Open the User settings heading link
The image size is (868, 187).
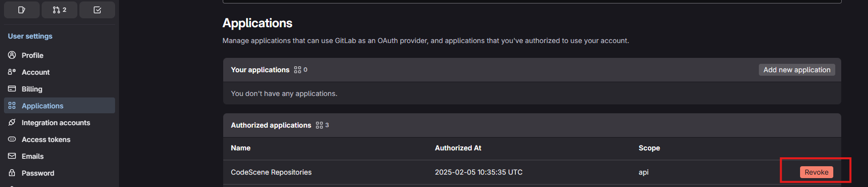(30, 36)
